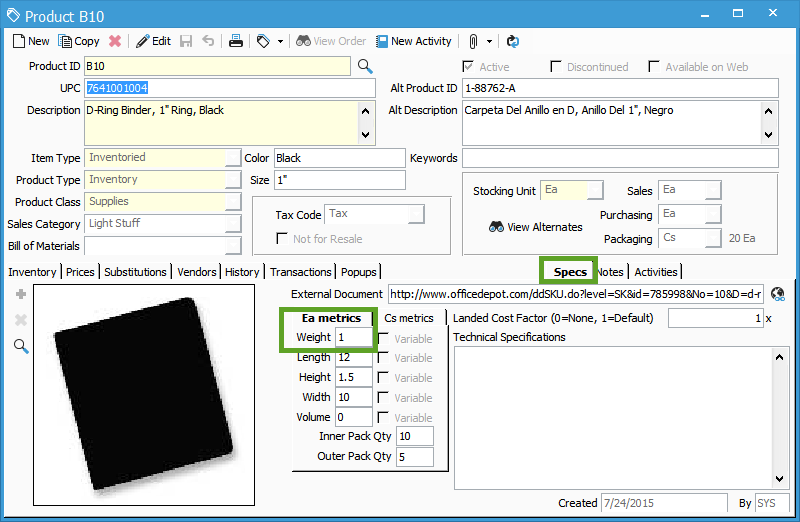Click the Edit pencil button
The image size is (800, 522).
point(153,41)
